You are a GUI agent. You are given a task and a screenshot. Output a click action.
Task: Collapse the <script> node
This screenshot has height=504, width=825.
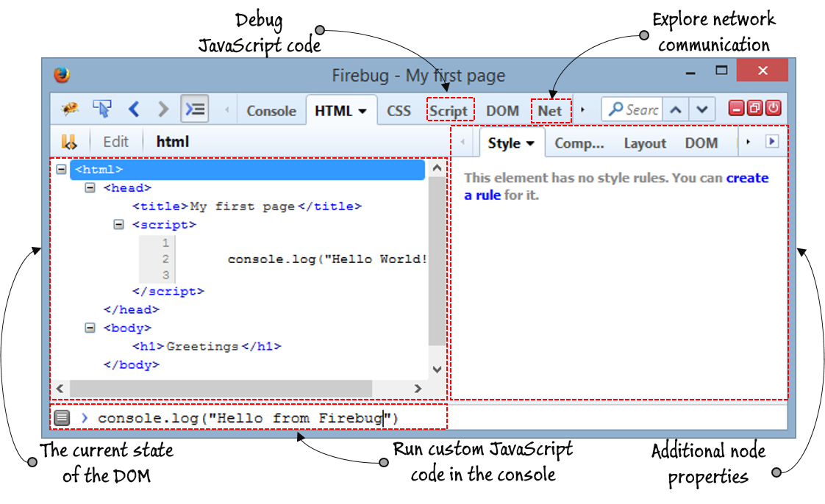click(119, 224)
